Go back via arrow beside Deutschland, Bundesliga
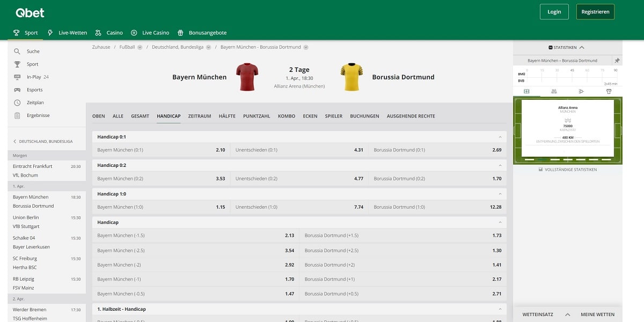The width and height of the screenshot is (644, 322). [15, 142]
